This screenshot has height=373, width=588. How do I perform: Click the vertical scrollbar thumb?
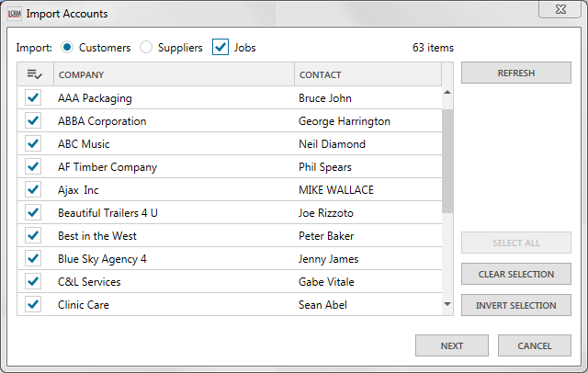tap(447, 161)
